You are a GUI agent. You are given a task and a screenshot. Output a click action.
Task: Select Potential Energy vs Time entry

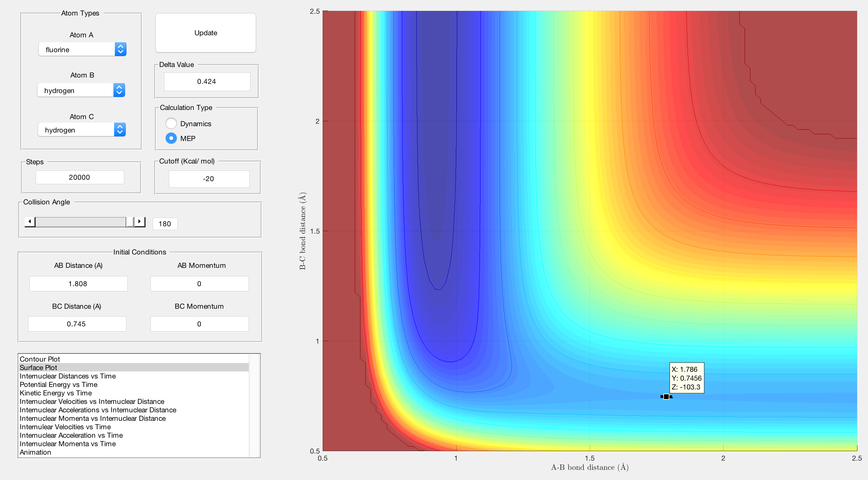[x=58, y=384]
